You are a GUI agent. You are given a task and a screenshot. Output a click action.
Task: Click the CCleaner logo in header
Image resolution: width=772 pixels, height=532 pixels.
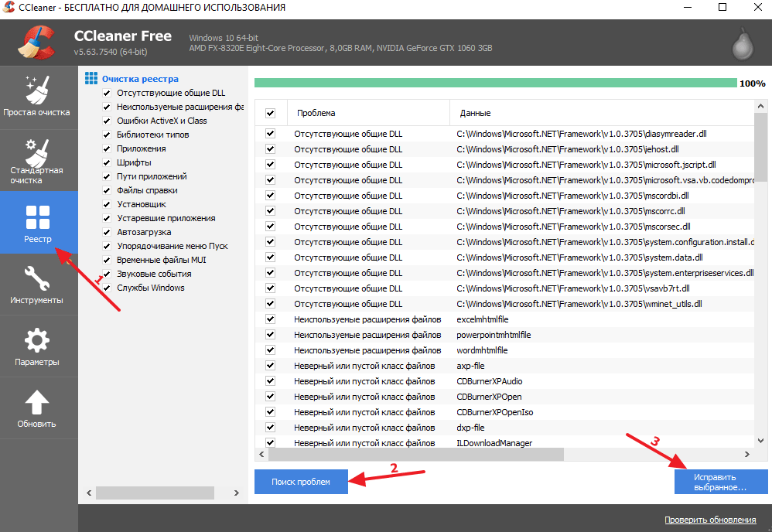tap(36, 43)
